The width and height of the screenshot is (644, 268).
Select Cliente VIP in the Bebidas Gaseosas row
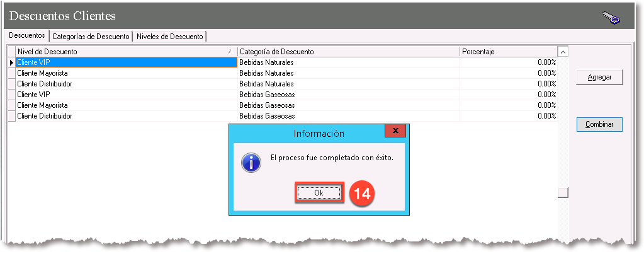[127, 95]
